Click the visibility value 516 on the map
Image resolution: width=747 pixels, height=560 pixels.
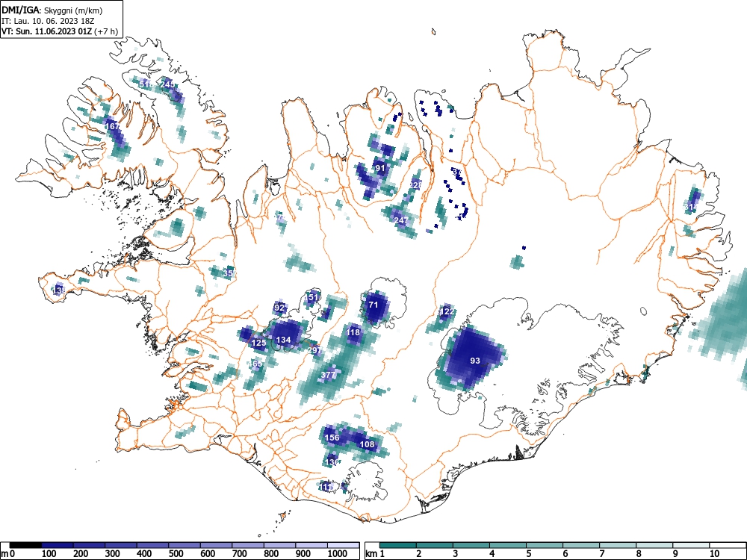coord(146,84)
